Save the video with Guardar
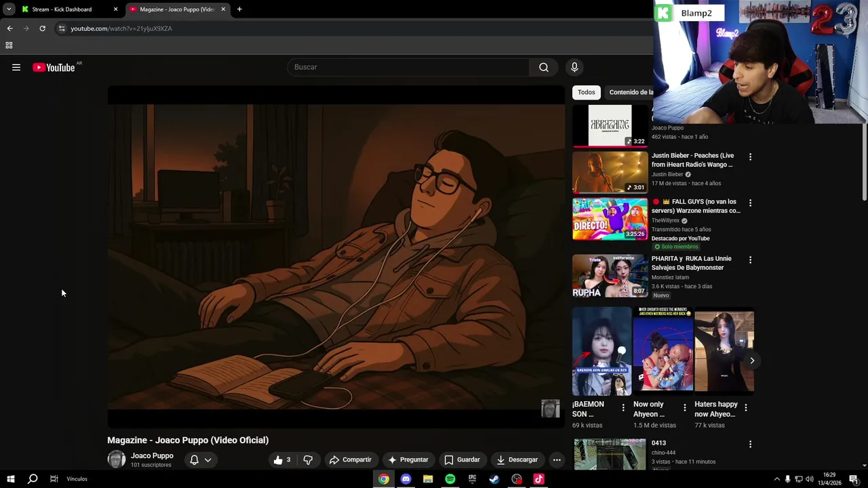This screenshot has height=488, width=868. [462, 460]
